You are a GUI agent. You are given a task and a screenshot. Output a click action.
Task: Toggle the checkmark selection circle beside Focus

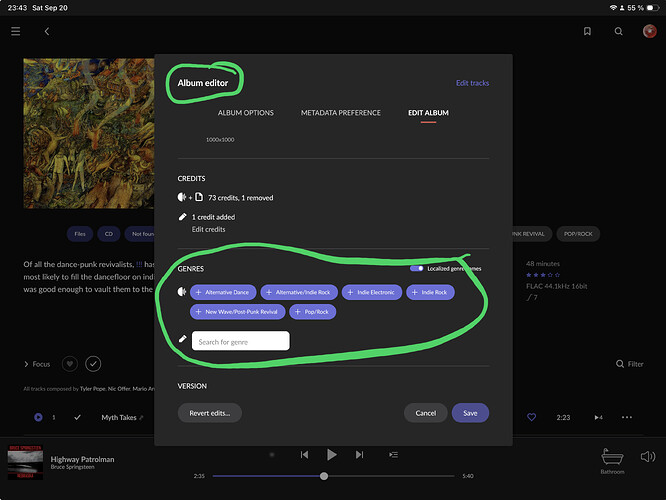(93, 364)
